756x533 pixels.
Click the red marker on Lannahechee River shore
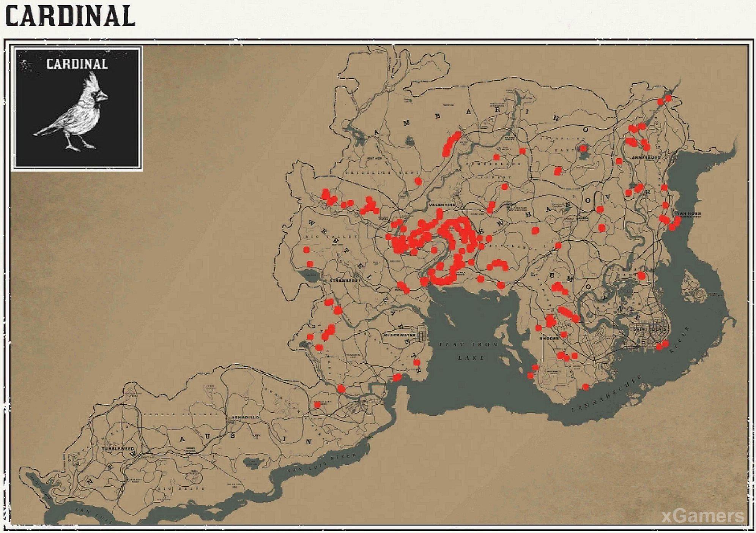click(x=586, y=387)
